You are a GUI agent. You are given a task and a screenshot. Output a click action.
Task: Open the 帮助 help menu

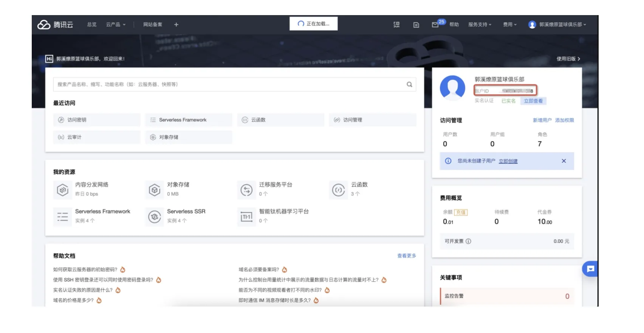pyautogui.click(x=454, y=25)
